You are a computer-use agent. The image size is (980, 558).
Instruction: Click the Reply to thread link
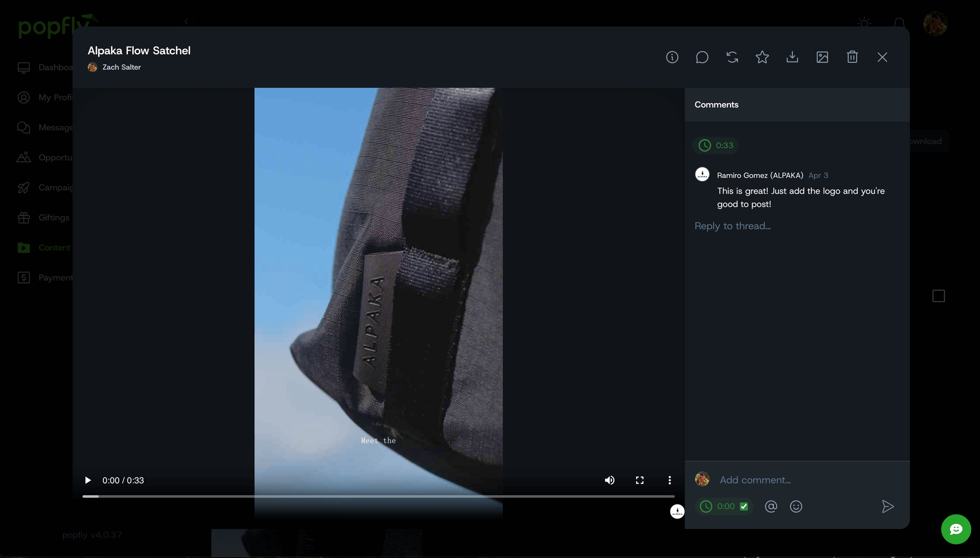tap(732, 226)
